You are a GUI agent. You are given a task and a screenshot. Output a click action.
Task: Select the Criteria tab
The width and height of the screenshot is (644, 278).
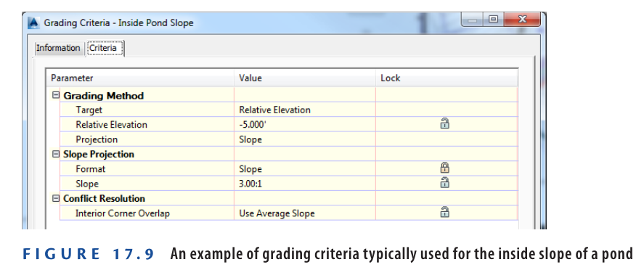(104, 48)
